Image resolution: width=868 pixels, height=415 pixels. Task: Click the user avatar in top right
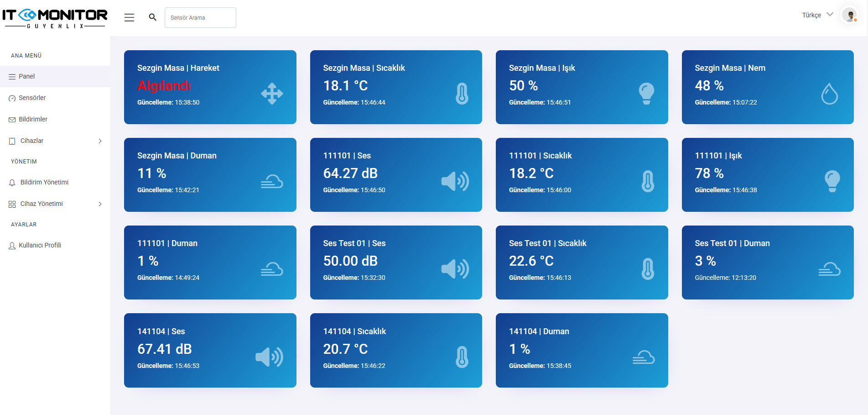[x=849, y=16]
